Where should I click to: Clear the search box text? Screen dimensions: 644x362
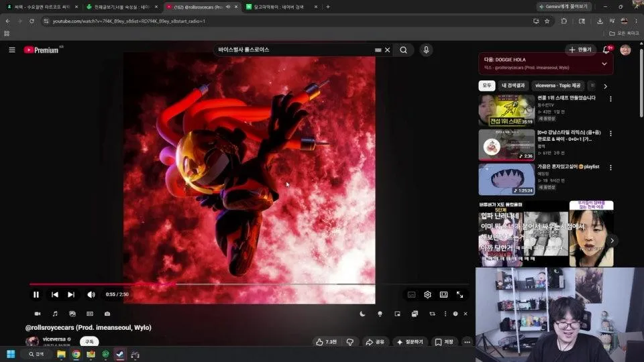pyautogui.click(x=387, y=50)
